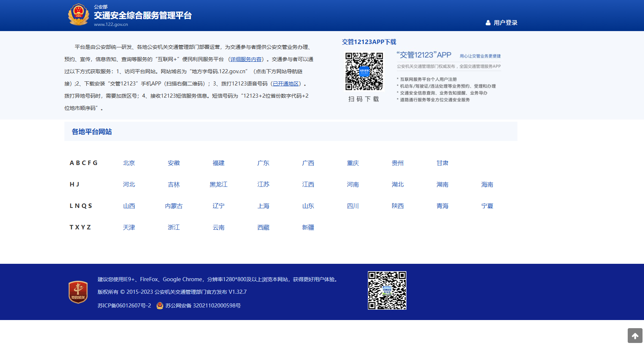Image resolution: width=644 pixels, height=350 pixels.
Task: Click the back-to-top arrow button
Action: [635, 336]
